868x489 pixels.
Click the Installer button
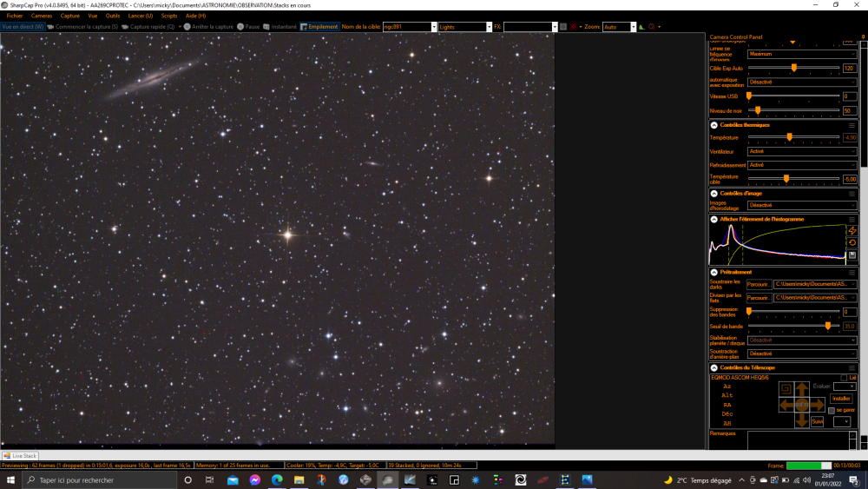click(x=841, y=399)
